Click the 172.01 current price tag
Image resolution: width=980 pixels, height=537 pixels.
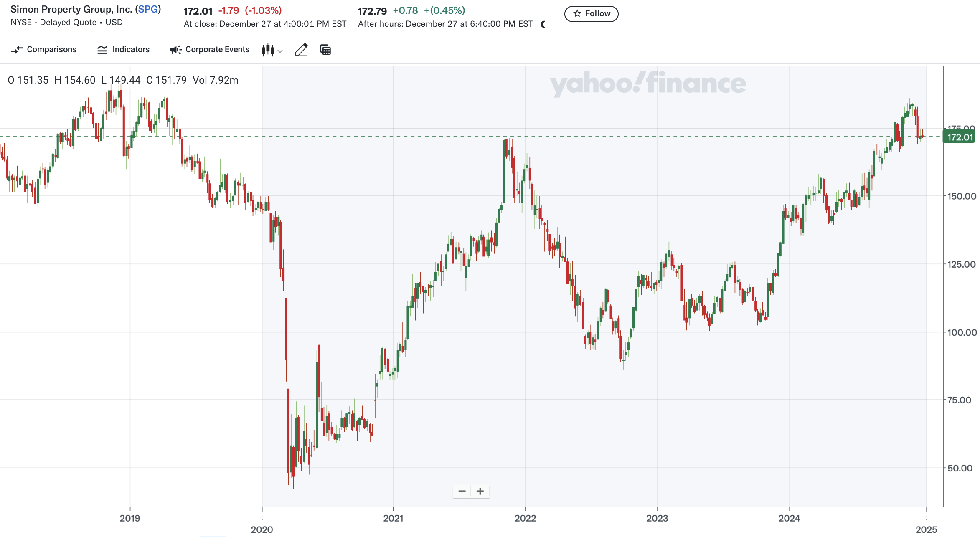(960, 137)
